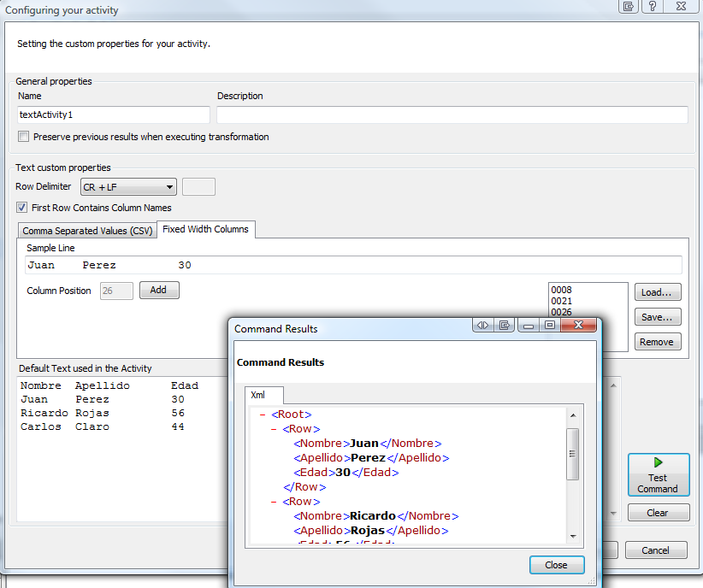Click Close in Command Results dialog
703x588 pixels.
557,565
